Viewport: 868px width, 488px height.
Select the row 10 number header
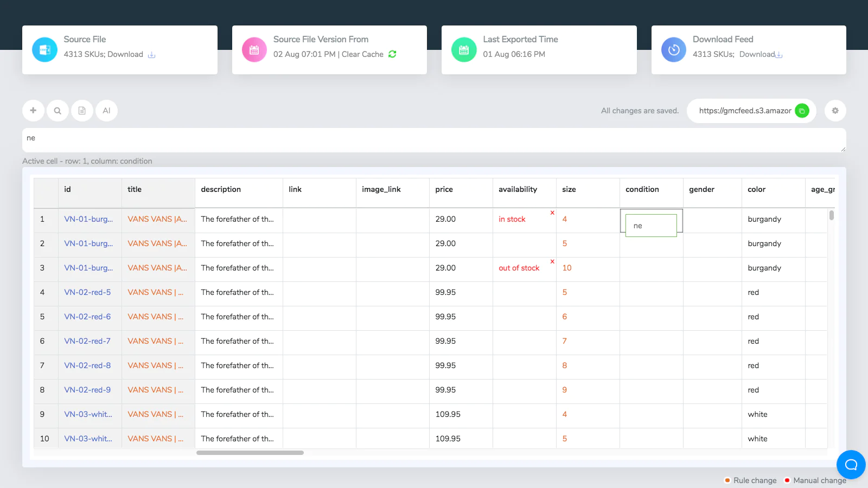[x=46, y=438]
